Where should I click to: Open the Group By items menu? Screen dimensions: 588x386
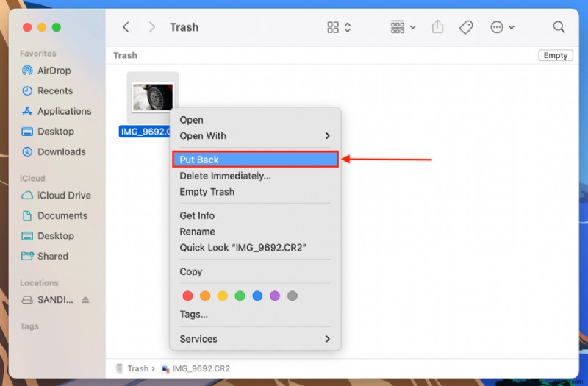pyautogui.click(x=403, y=27)
